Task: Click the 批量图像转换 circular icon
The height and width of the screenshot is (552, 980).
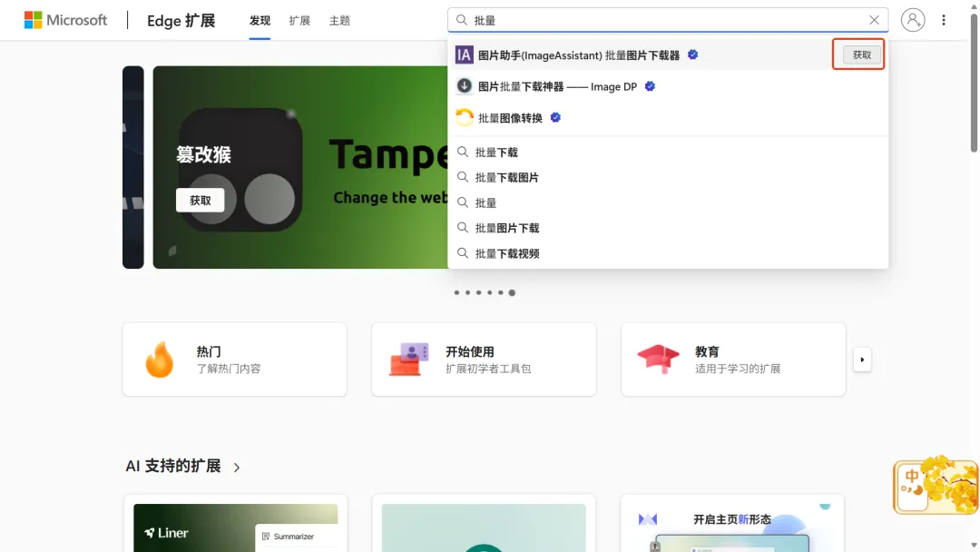Action: tap(464, 117)
